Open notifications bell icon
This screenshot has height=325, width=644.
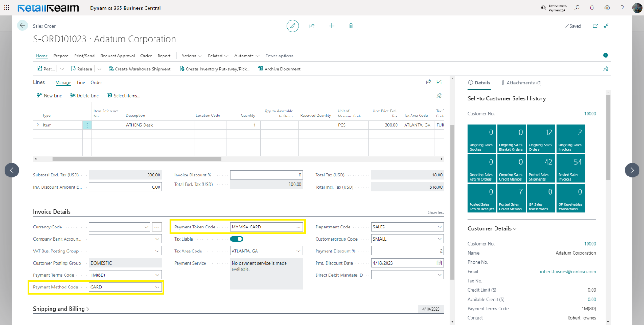point(592,8)
